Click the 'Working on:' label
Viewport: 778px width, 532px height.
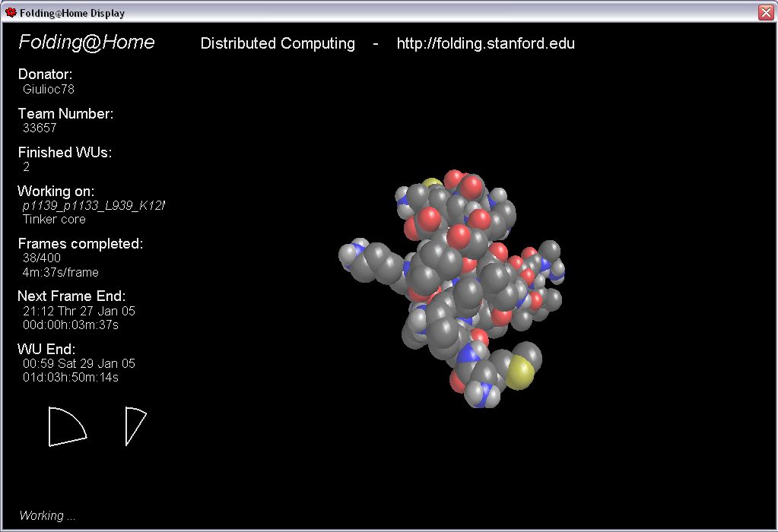(56, 192)
